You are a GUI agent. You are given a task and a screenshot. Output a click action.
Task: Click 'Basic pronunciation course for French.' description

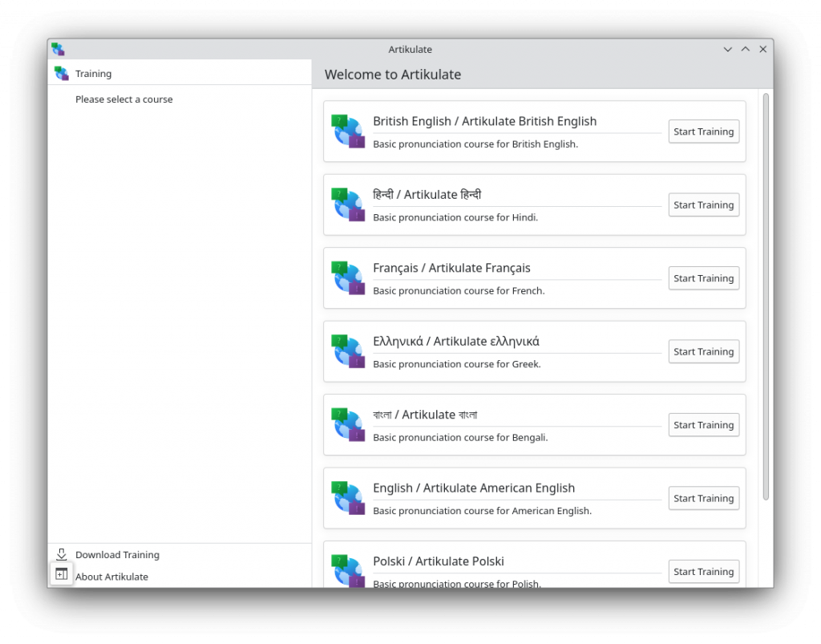tap(459, 290)
